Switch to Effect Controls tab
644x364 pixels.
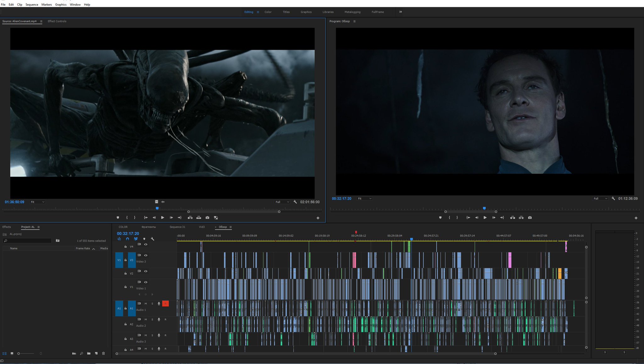57,21
